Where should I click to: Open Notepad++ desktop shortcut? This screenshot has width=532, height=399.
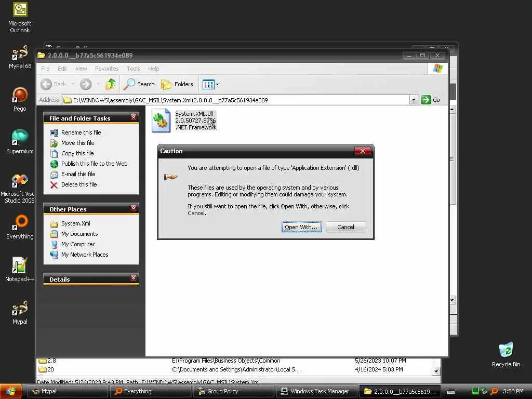click(20, 270)
